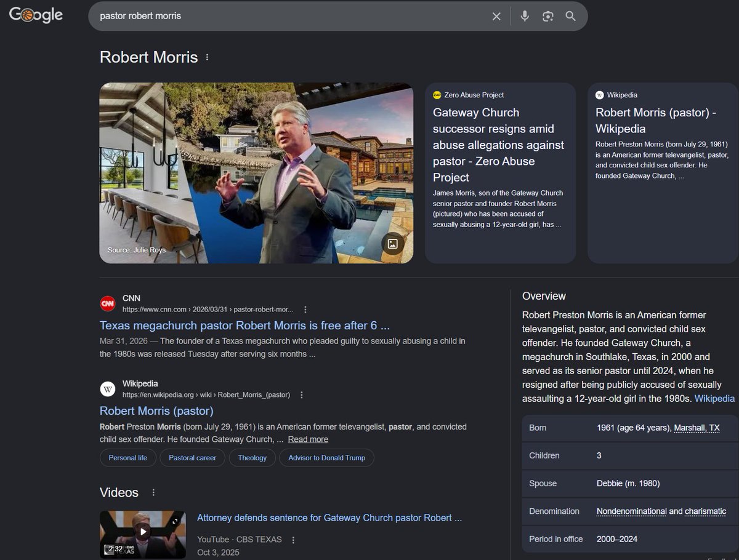This screenshot has width=739, height=560.
Task: Click the Source: Julie Roys caption
Action: click(137, 250)
